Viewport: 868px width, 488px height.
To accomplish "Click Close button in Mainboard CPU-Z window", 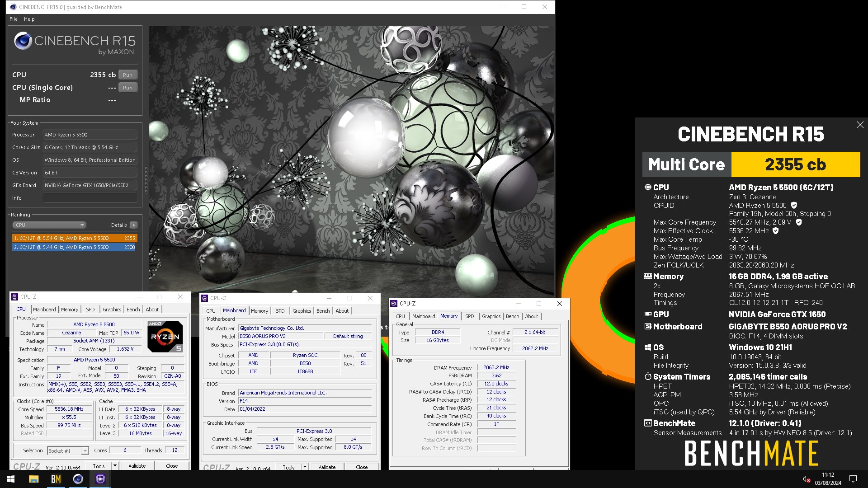I will click(x=362, y=467).
